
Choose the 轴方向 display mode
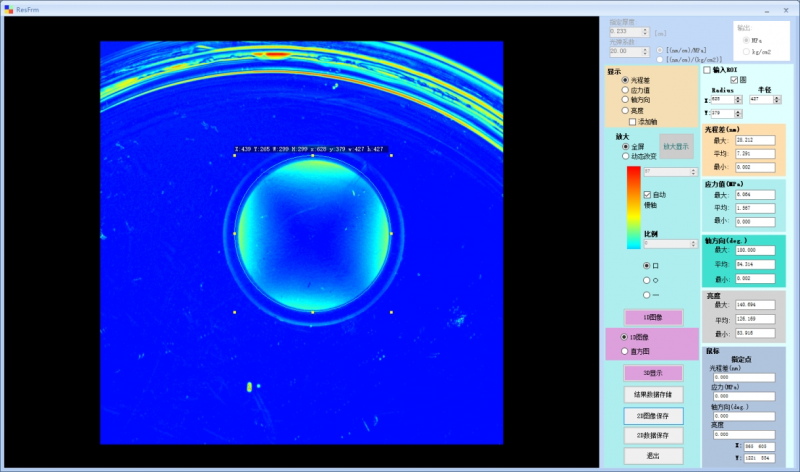tap(626, 100)
